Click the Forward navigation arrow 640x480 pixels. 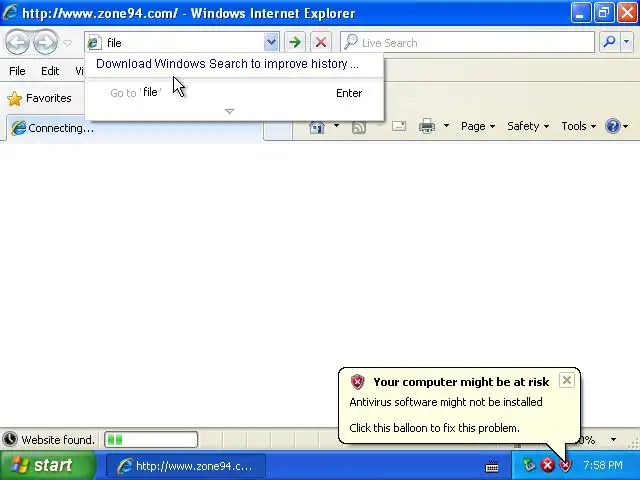tap(45, 42)
